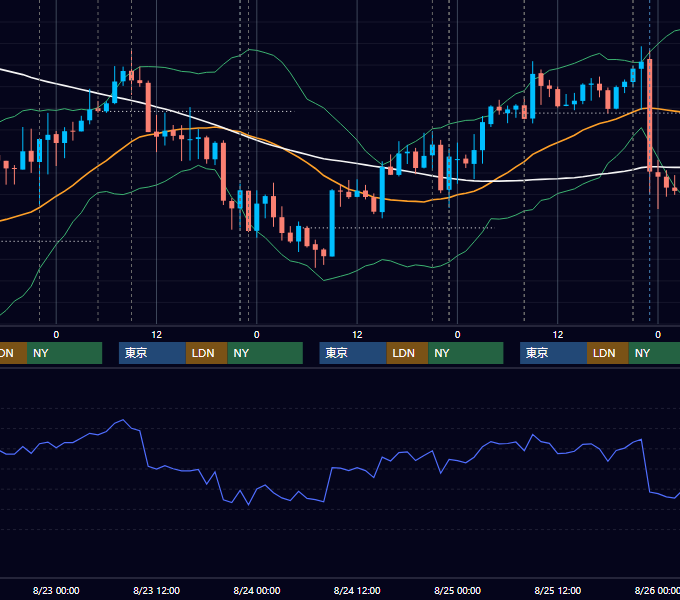Screen dimensions: 680x600
Task: Click the 東京 session block for 8/23
Action: coord(152,353)
